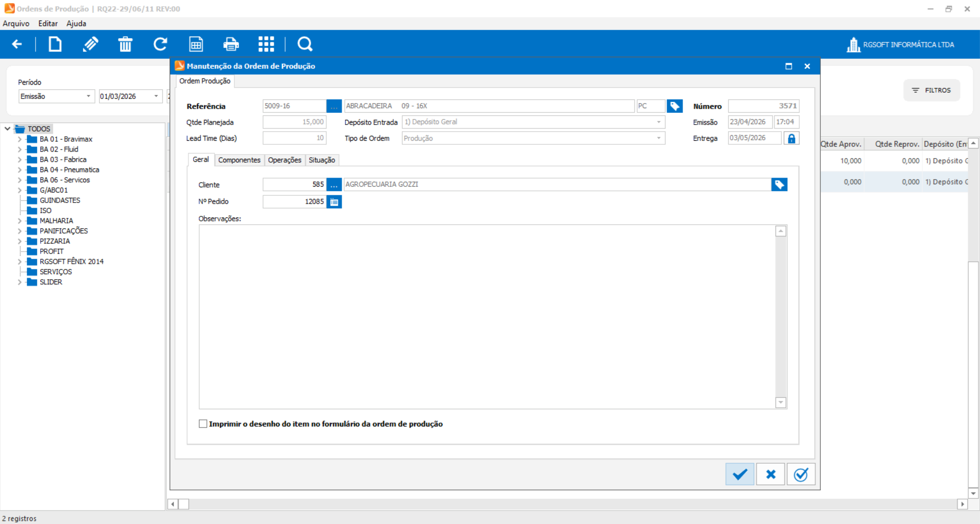Viewport: 980px width, 524px height.
Task: Click into the Observações text area
Action: (x=487, y=317)
